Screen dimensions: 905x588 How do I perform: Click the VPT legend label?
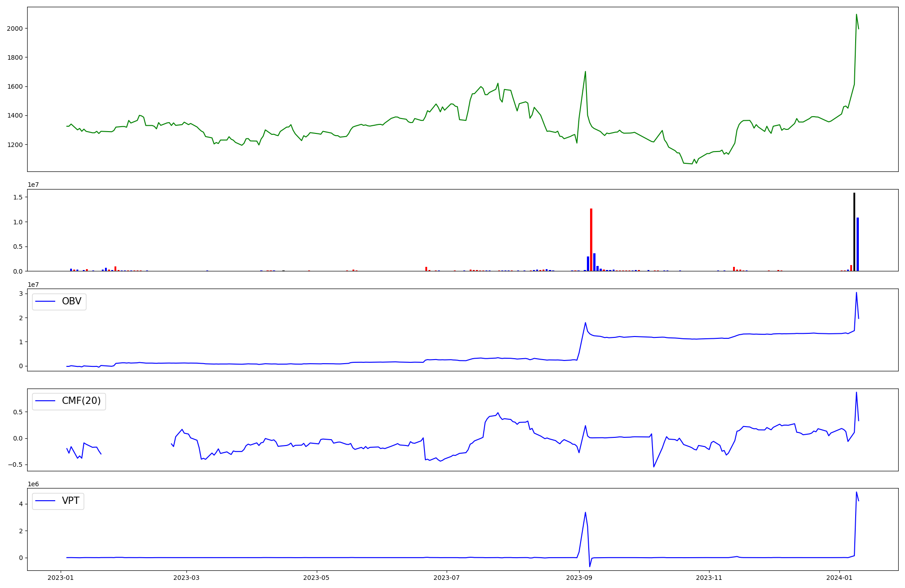click(71, 501)
